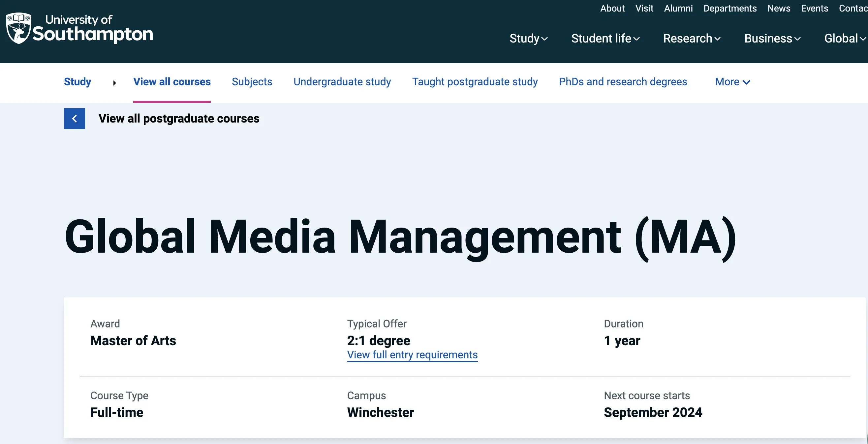Open PhDs and research degrees
The height and width of the screenshot is (444, 868).
623,82
